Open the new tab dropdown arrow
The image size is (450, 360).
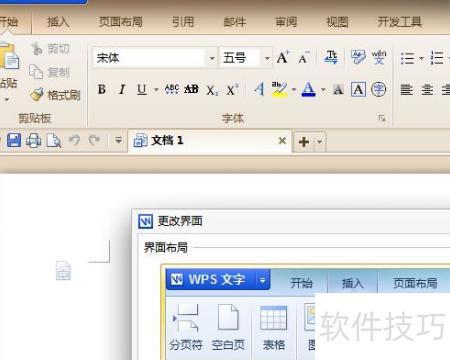319,142
